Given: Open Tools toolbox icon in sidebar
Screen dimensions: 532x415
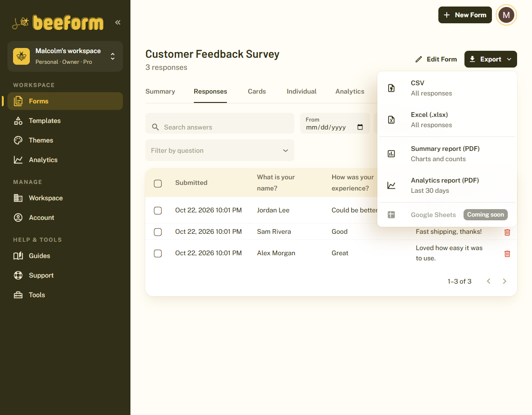Looking at the screenshot, I should point(18,295).
